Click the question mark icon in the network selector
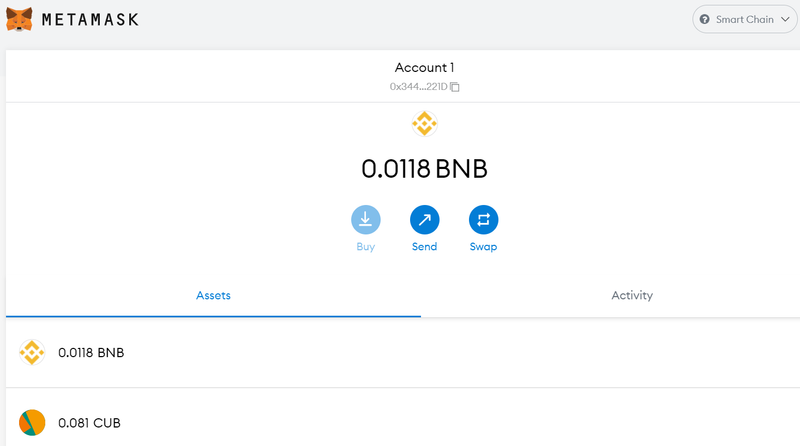This screenshot has height=446, width=800. pyautogui.click(x=705, y=19)
